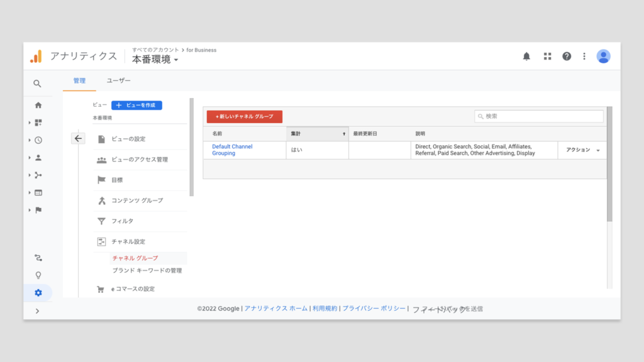The height and width of the screenshot is (362, 644).
Task: Sort table by the 集計 column header
Action: 317,134
